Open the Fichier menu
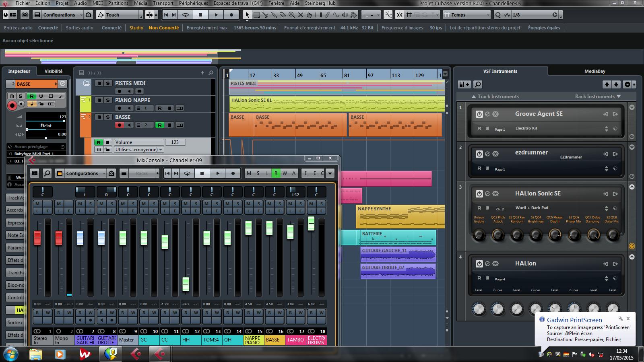Viewport: 644px width, 362px height. (23, 3)
